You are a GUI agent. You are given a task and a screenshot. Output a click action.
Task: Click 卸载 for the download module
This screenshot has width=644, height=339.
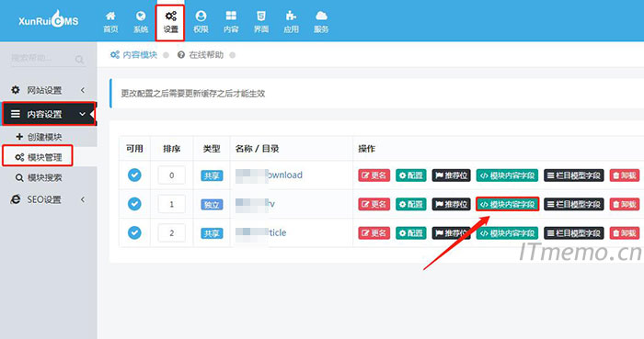click(x=625, y=175)
